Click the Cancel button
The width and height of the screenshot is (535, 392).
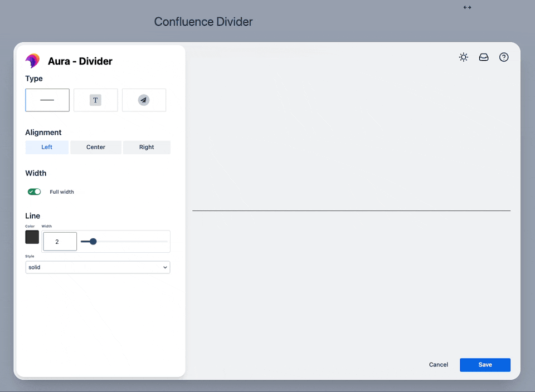coord(439,365)
